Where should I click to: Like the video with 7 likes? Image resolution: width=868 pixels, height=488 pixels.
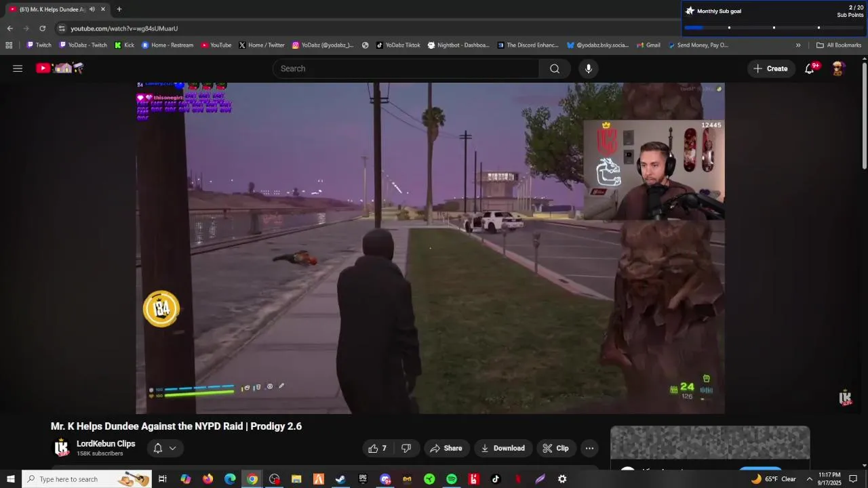(x=378, y=448)
